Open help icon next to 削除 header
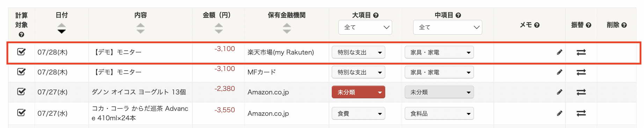 click(x=624, y=25)
